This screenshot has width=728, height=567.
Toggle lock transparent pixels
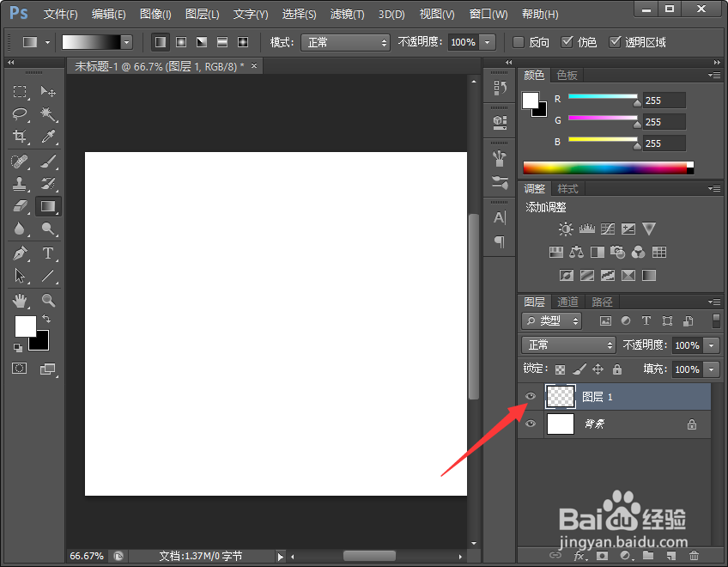point(561,369)
